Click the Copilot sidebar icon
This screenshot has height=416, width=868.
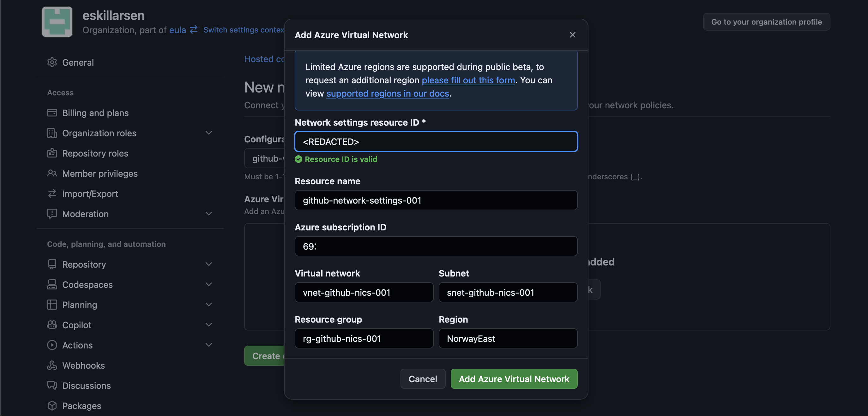[x=52, y=325]
